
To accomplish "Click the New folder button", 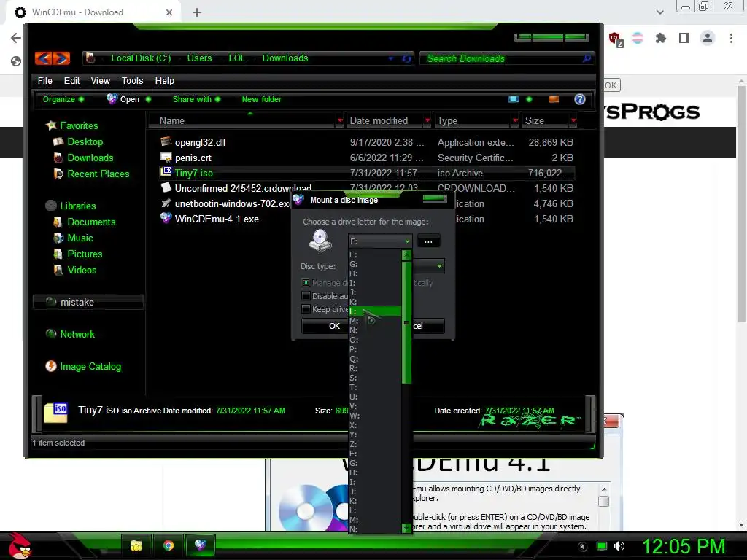I will pyautogui.click(x=262, y=99).
